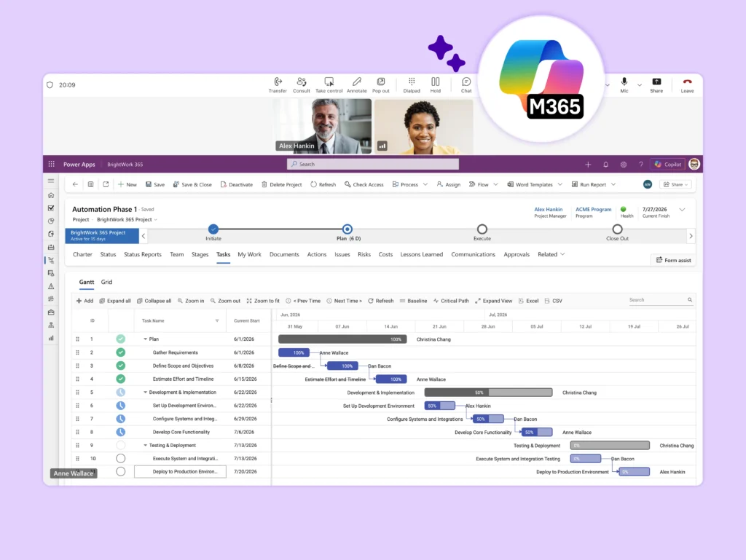Click the plus icon in purple header
746x560 pixels.
click(588, 165)
